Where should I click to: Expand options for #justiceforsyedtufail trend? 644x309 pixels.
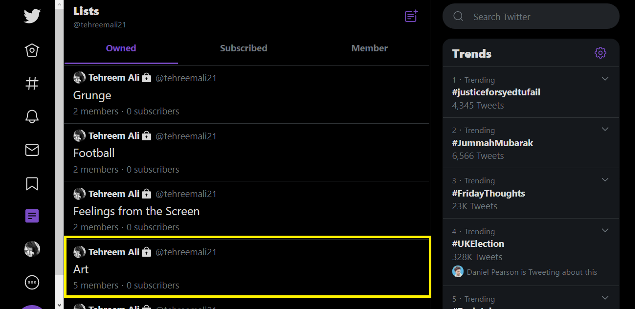(605, 79)
